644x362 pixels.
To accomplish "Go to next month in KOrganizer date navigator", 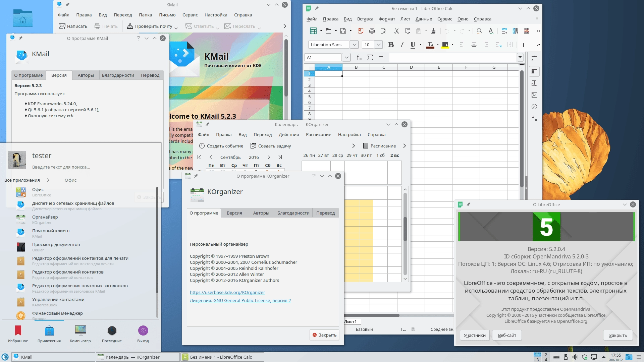I will click(269, 157).
